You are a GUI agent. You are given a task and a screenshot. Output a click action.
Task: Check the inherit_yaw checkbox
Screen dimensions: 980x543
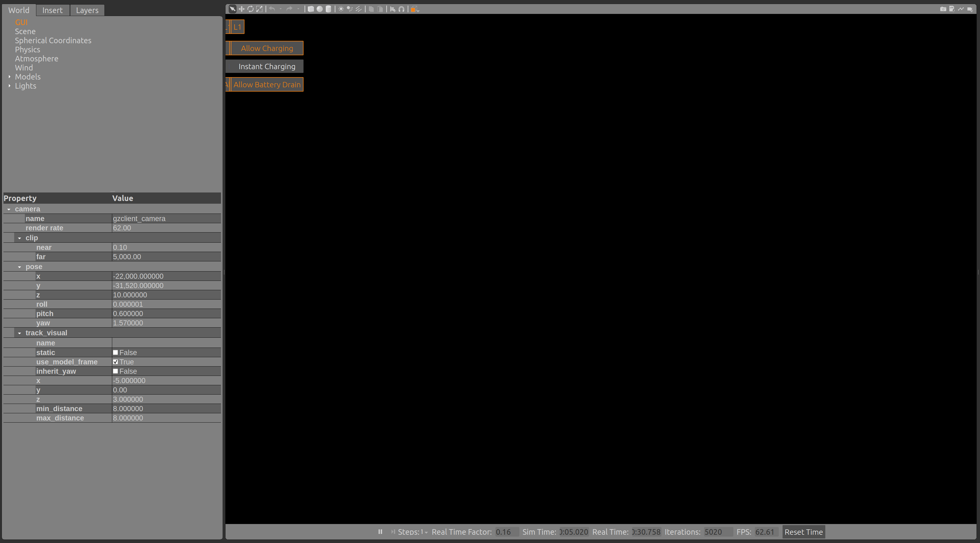[116, 371]
